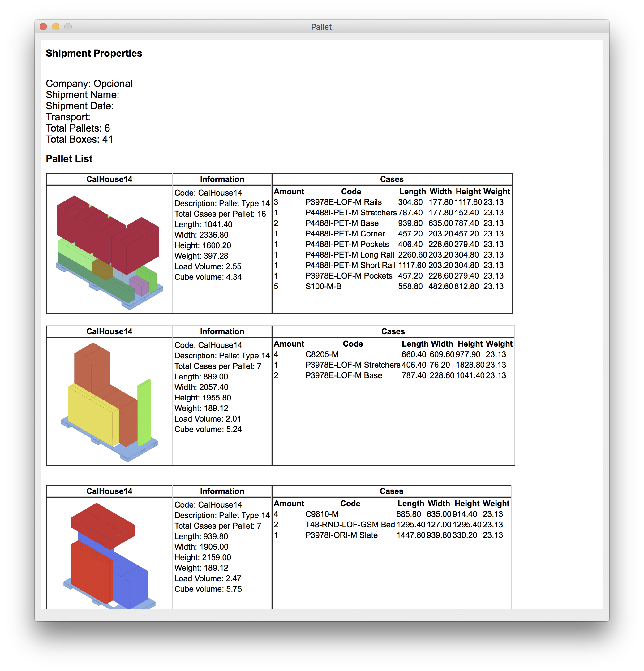The width and height of the screenshot is (644, 671).
Task: Click the third pallet 3D thumbnail with blue boxes
Action: point(109,555)
